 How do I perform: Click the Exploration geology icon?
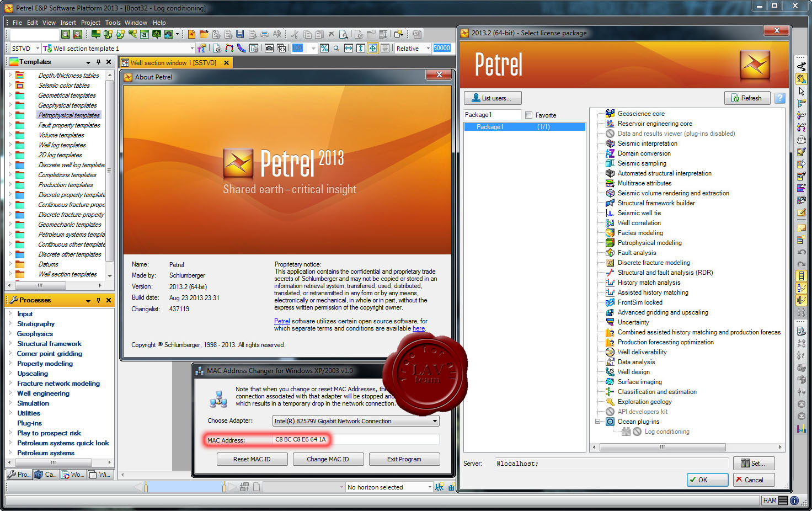click(610, 402)
